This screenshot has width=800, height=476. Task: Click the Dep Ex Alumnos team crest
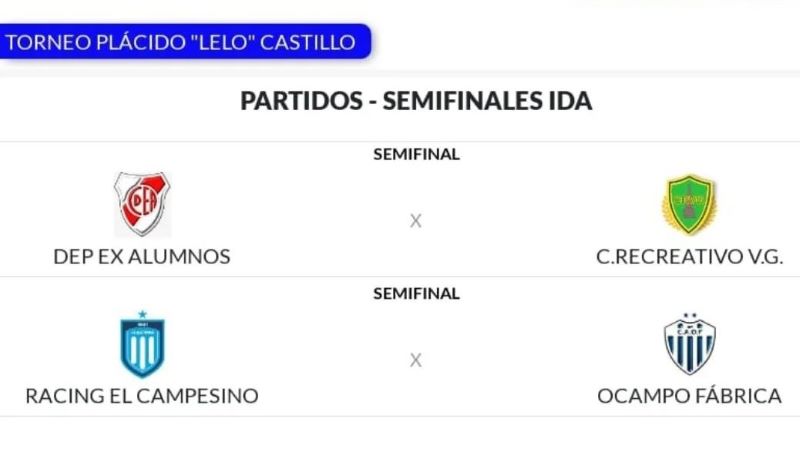(x=142, y=204)
